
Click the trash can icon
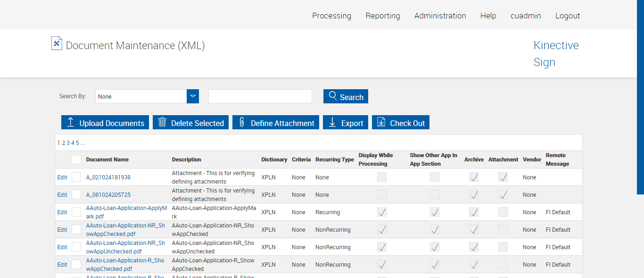(x=162, y=122)
